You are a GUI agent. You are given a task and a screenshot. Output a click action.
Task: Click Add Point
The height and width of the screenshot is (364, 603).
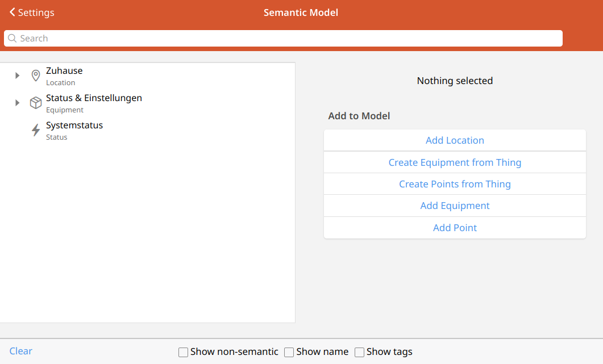coord(455,228)
